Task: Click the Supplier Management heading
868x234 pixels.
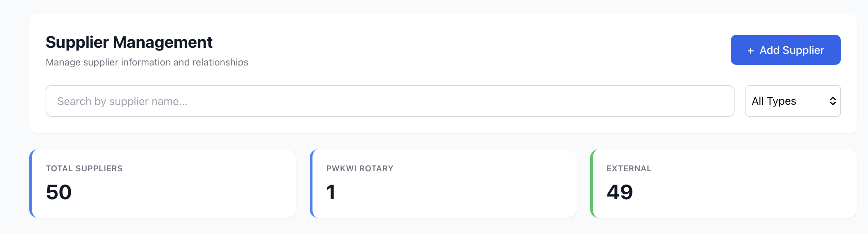Action: pyautogui.click(x=129, y=42)
